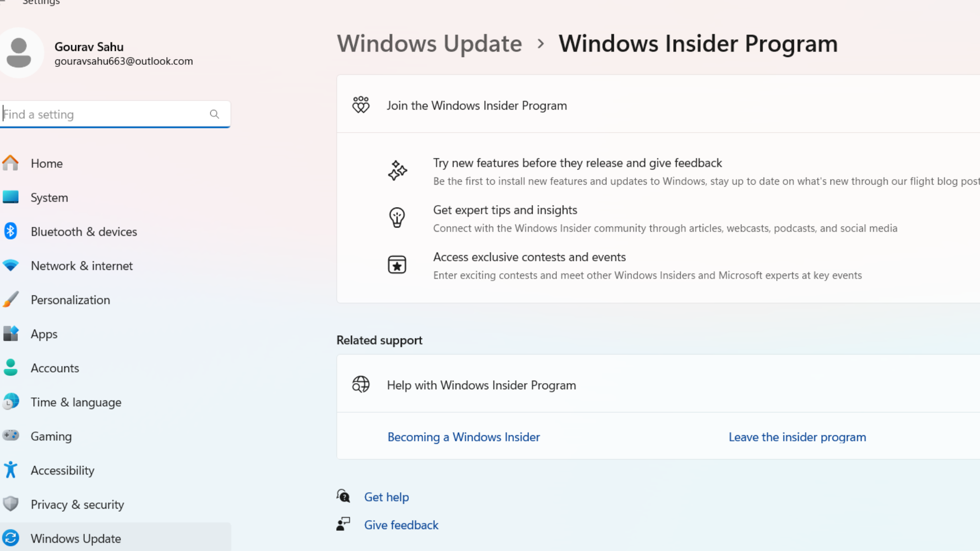Select Windows Update in the breadcrumb
This screenshot has width=980, height=551.
click(x=429, y=43)
